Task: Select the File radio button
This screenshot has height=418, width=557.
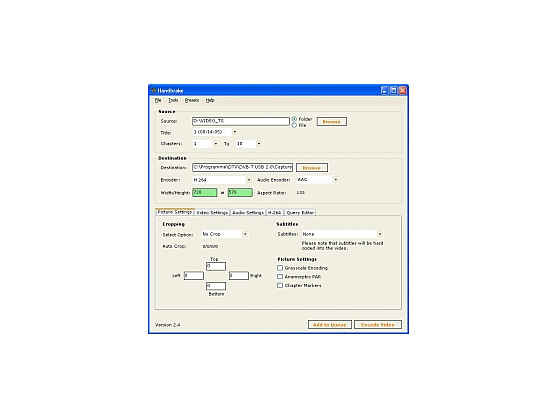Action: (294, 125)
